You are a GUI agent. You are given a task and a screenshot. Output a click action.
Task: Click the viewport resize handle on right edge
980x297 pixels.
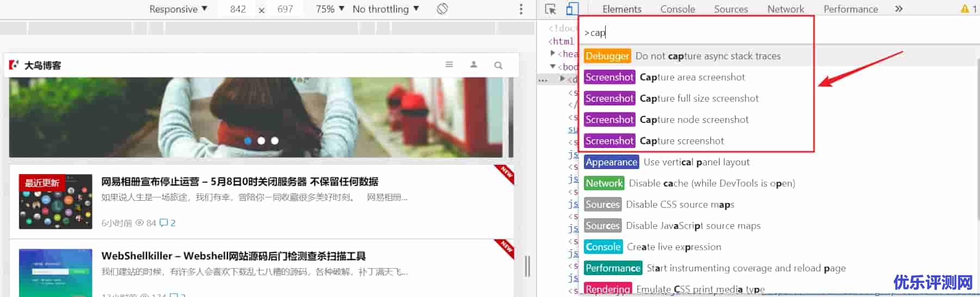(527, 267)
